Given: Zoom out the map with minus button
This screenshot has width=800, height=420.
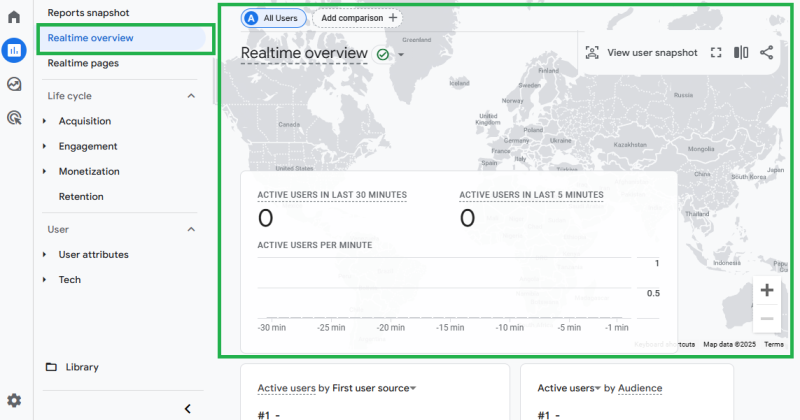Looking at the screenshot, I should [766, 319].
